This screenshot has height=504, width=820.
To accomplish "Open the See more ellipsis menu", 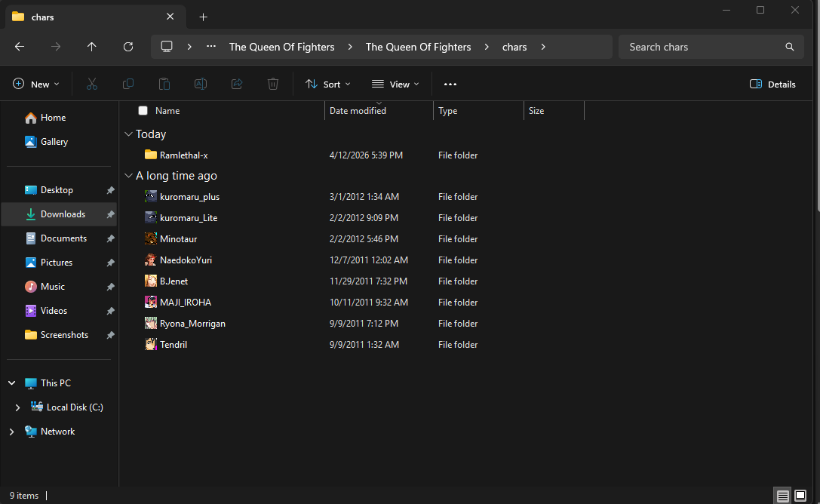I will [x=450, y=85].
